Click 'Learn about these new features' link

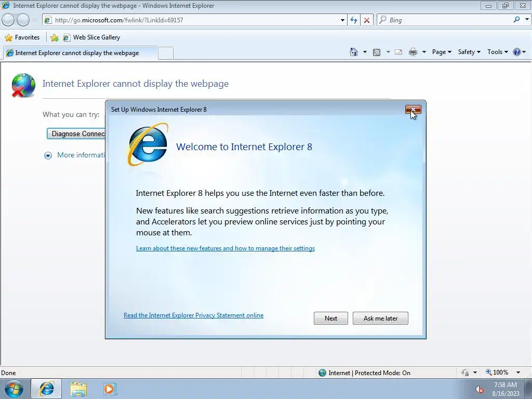coord(225,248)
